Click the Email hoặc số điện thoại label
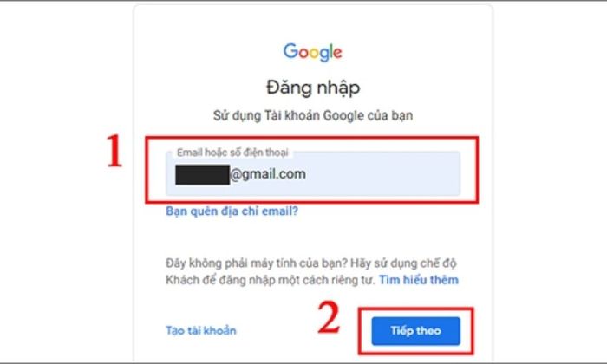The height and width of the screenshot is (364, 607). coord(232,153)
